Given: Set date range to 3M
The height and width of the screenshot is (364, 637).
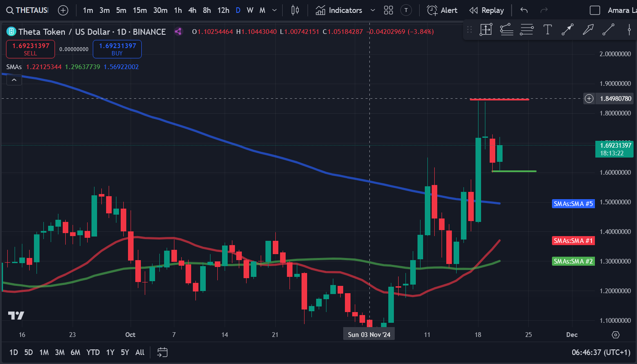Looking at the screenshot, I should click(x=60, y=352).
